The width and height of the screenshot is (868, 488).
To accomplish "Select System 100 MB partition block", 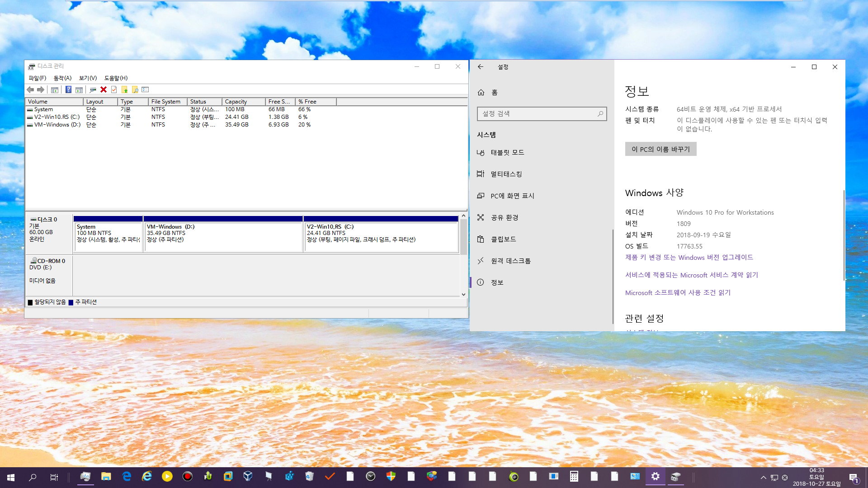I will coord(108,234).
